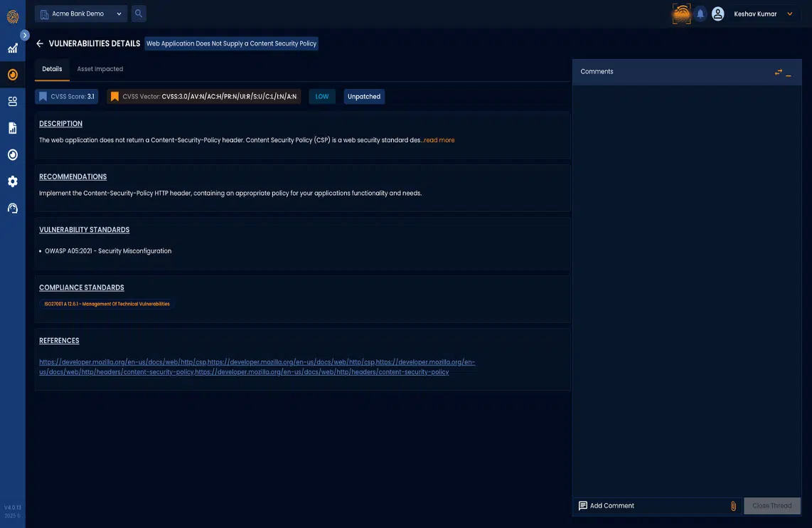
Task: Open the first Mozilla CSP reference link
Action: pos(123,362)
